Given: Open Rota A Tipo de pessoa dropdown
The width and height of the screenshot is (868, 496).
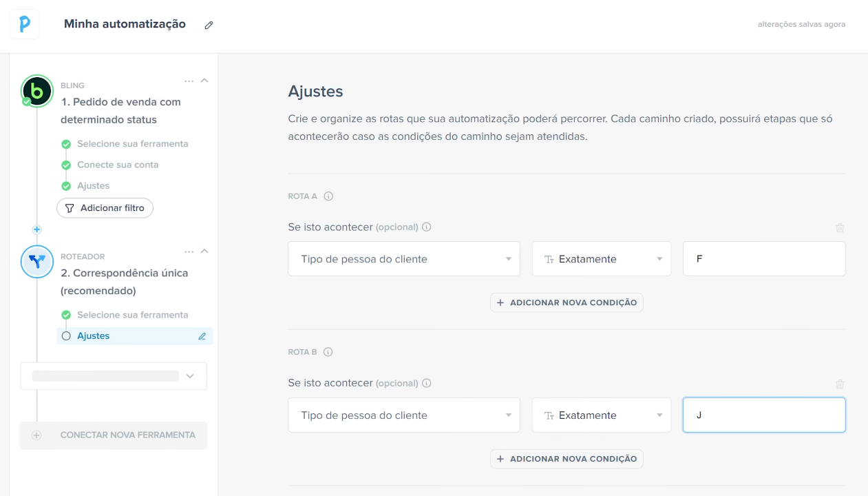Looking at the screenshot, I should tap(404, 259).
